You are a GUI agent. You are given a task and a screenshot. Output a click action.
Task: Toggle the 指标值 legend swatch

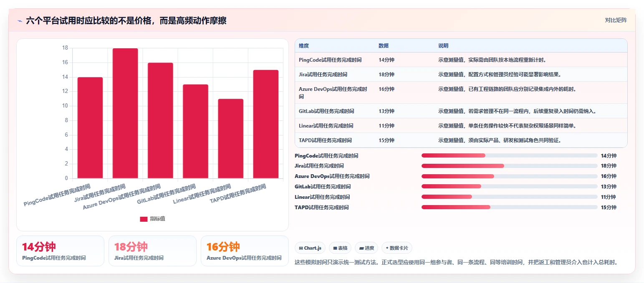click(x=144, y=219)
